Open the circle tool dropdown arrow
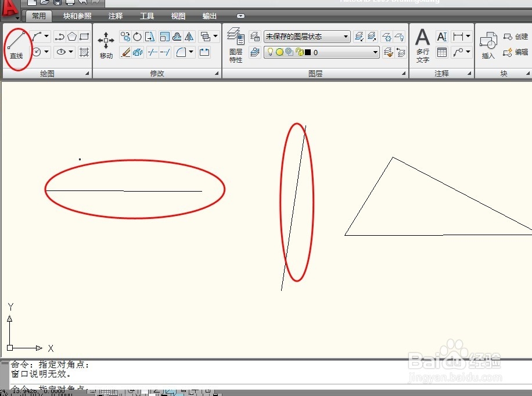 tap(46, 52)
